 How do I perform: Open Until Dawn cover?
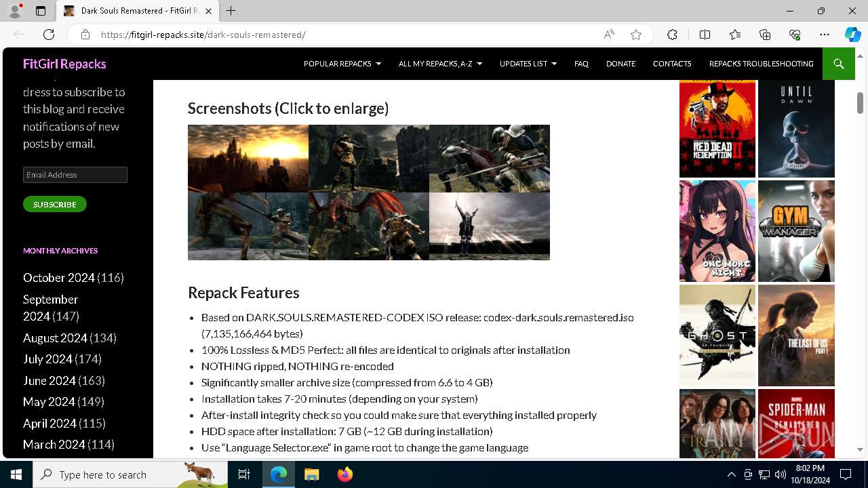[x=796, y=129]
